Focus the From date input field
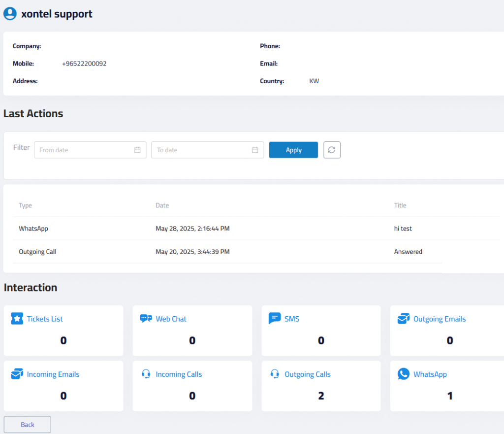The width and height of the screenshot is (504, 434). click(90, 150)
